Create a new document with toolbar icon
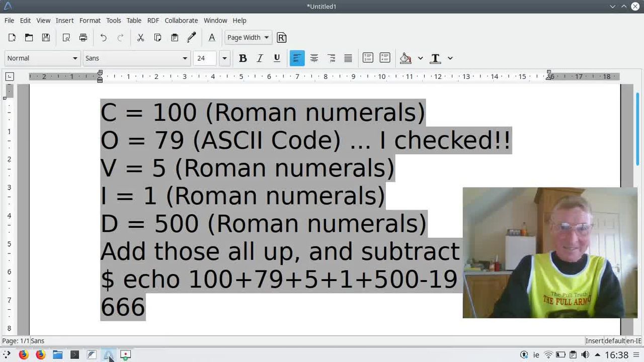Screen dimensions: 644x362 [12, 38]
